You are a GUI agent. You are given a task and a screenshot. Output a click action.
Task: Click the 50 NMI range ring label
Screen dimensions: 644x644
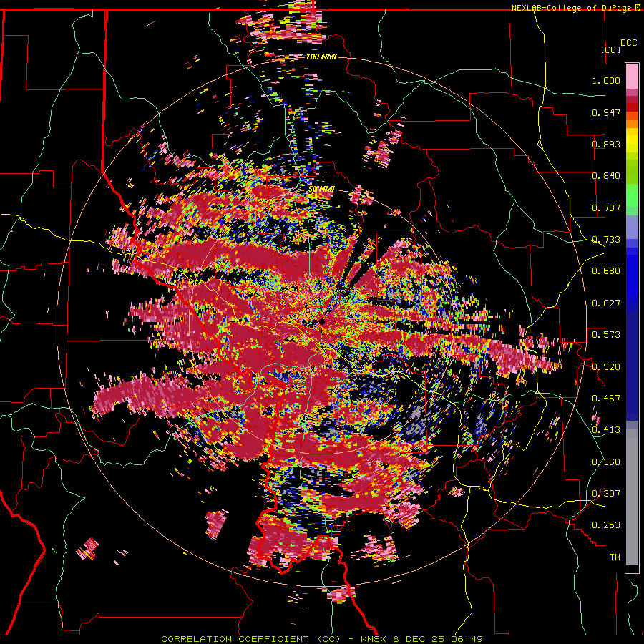point(321,190)
